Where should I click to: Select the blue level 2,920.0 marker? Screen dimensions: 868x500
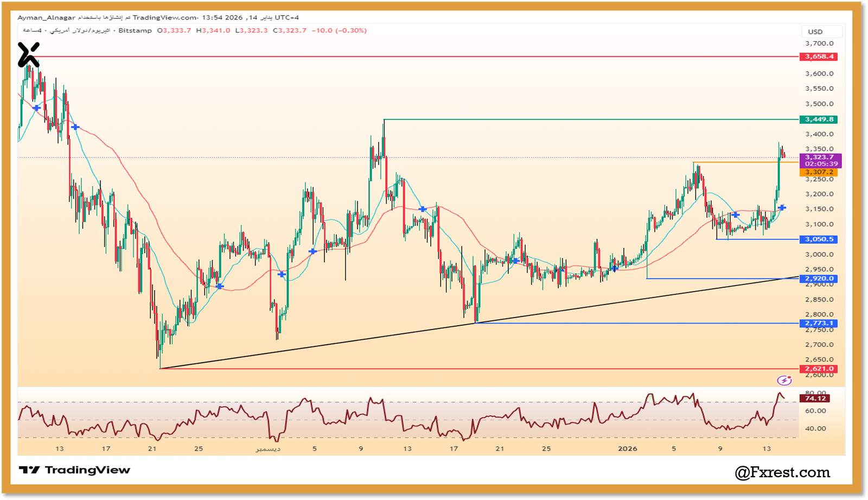819,278
